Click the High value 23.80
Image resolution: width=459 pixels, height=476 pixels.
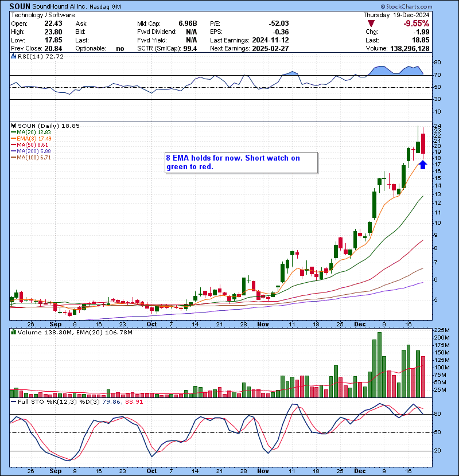click(53, 32)
